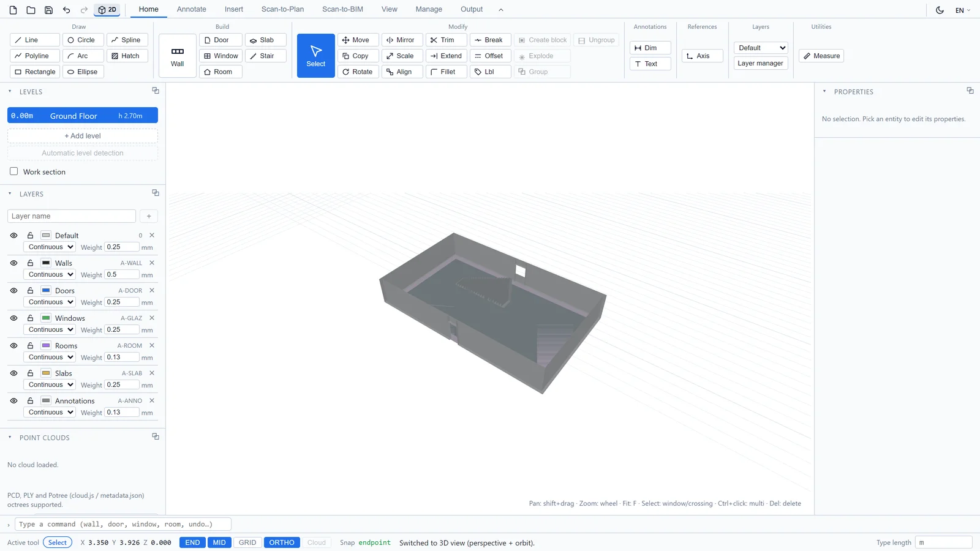Hide the Walls layer with its eye icon

13,263
